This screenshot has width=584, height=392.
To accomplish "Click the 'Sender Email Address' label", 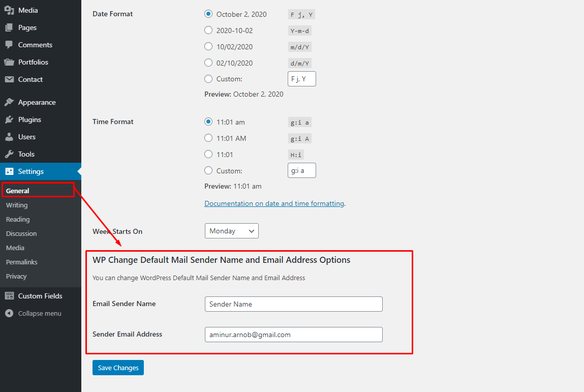I will 128,334.
